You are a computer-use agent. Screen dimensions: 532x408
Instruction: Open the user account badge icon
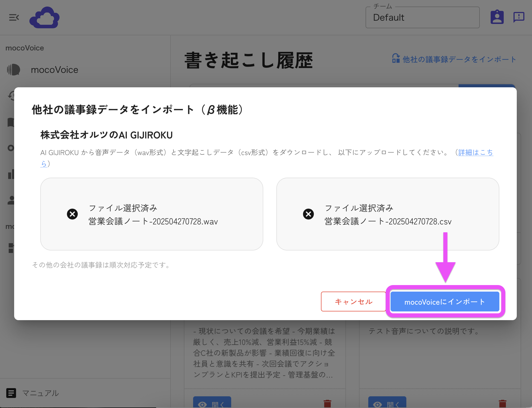[x=497, y=17]
